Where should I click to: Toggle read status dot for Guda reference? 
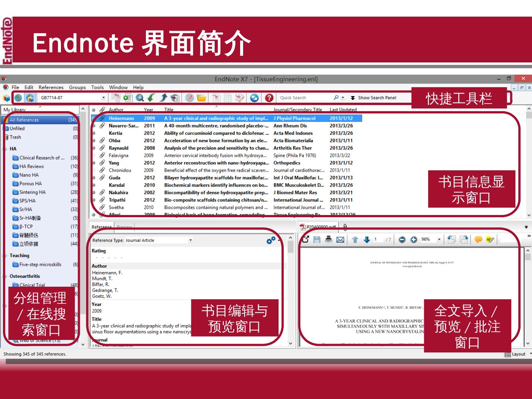click(93, 178)
